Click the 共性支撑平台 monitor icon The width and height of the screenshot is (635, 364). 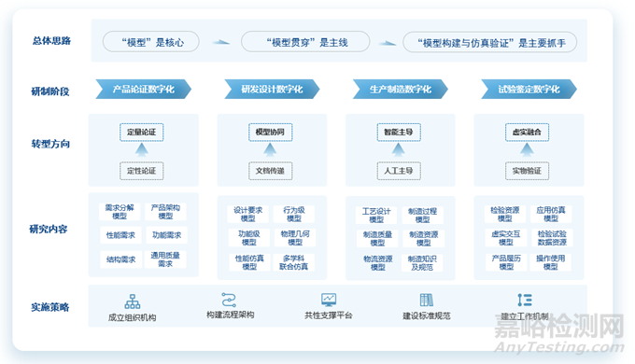point(329,300)
